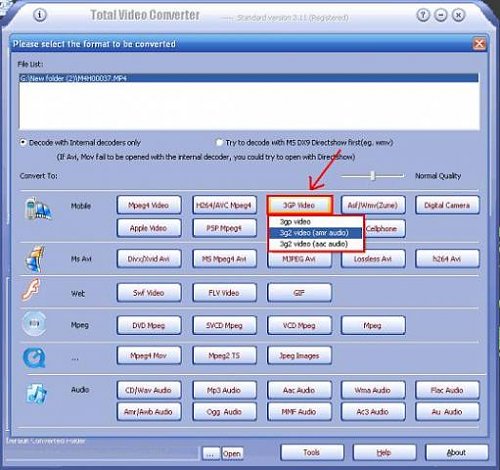Choose the FLV Video format button

pyautogui.click(x=224, y=293)
